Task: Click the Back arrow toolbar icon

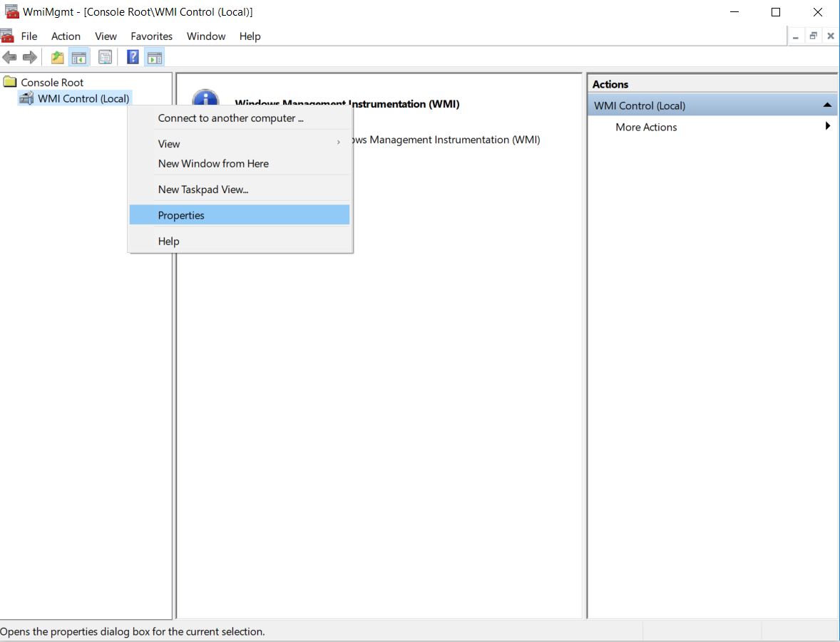Action: click(x=10, y=57)
